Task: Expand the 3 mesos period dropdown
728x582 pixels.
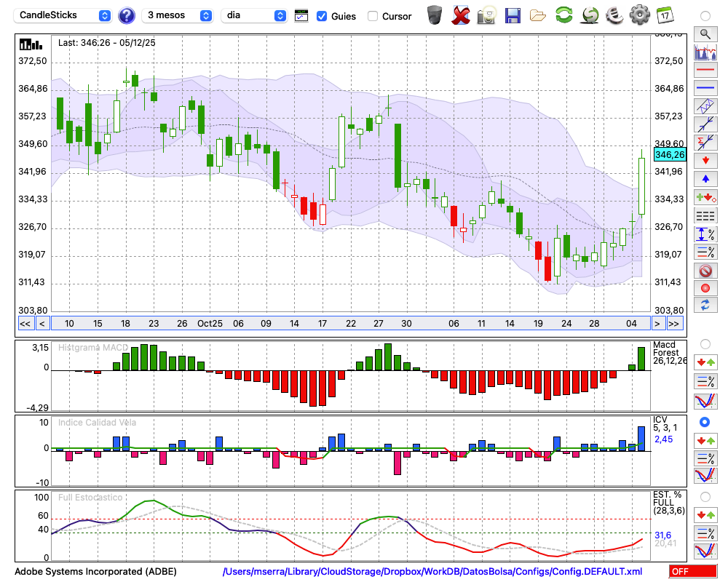Action: [x=178, y=15]
